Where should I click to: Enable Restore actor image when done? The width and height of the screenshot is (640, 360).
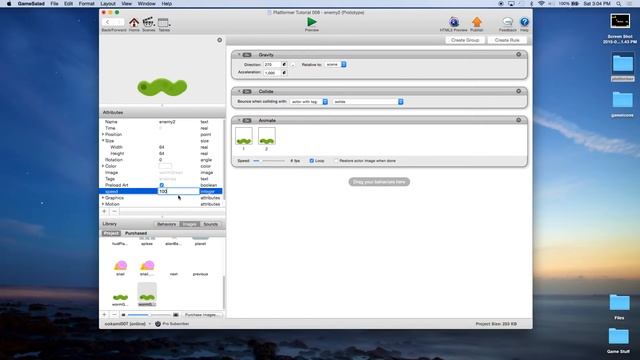[336, 161]
